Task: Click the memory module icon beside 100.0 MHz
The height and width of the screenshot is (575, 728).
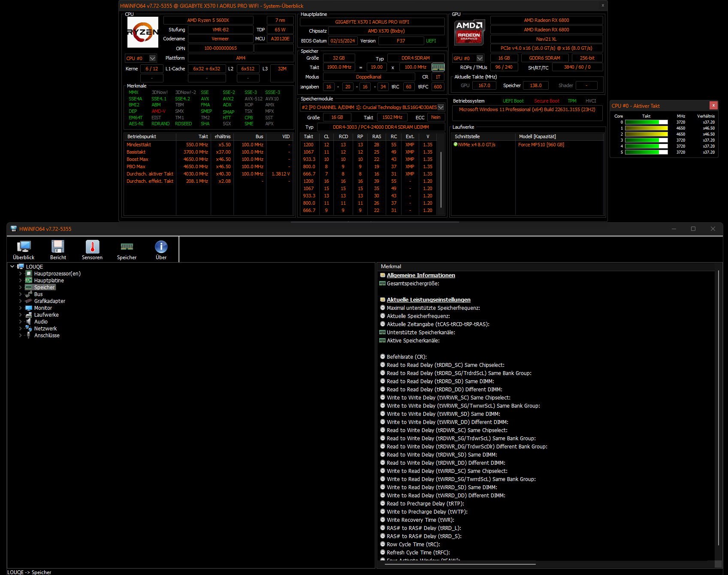Action: pyautogui.click(x=438, y=67)
